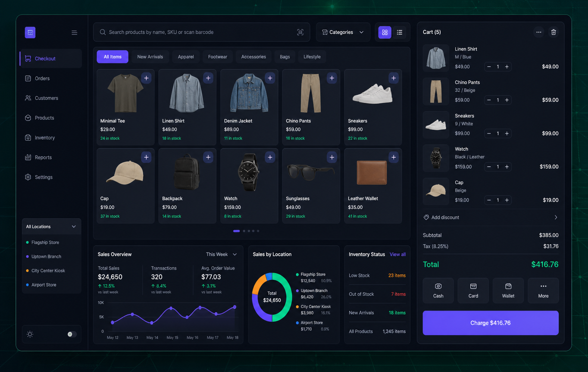
Task: Select the Accessories tab
Action: [253, 57]
